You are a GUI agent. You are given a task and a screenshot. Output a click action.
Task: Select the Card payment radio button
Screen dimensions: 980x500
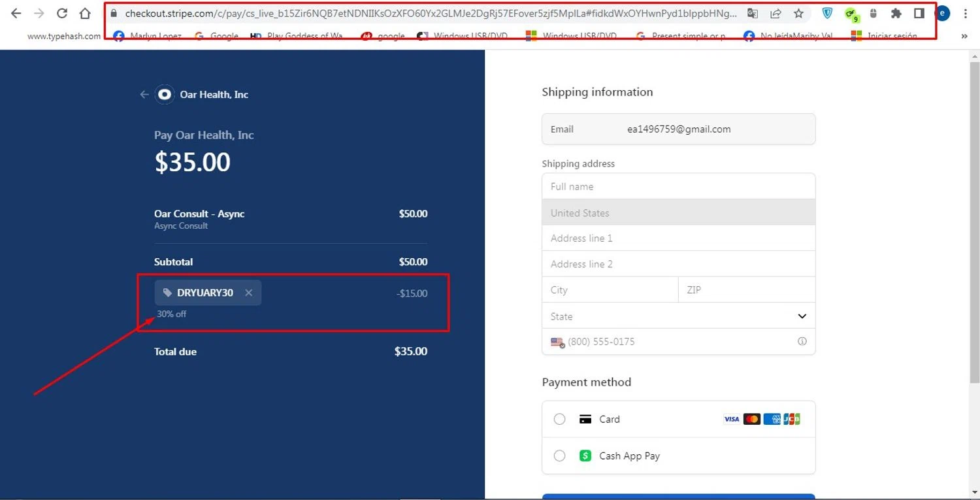click(x=559, y=419)
